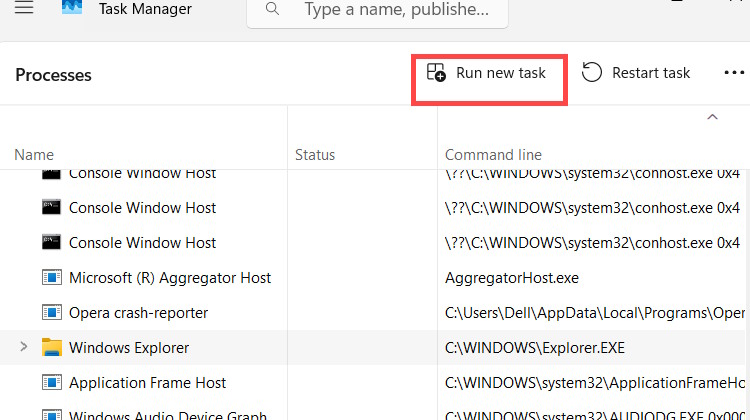
Task: Click the Windows Explorer folder icon
Action: (x=52, y=347)
